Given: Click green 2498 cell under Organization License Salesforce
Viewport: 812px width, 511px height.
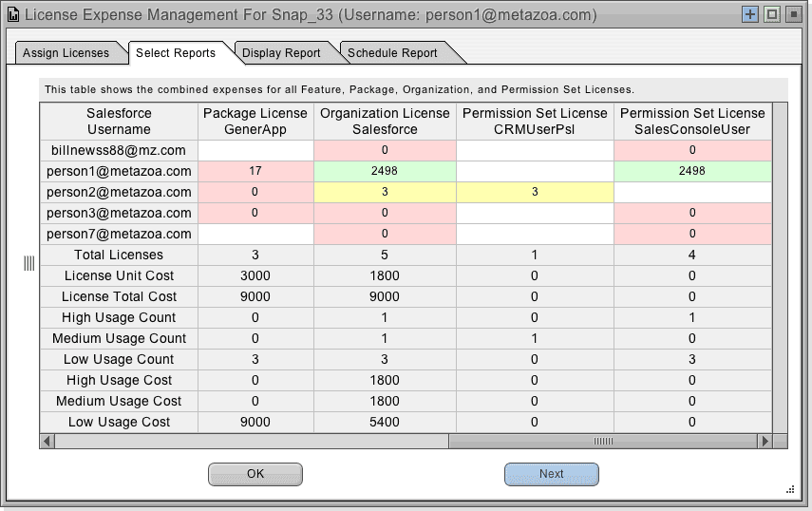Looking at the screenshot, I should (385, 171).
